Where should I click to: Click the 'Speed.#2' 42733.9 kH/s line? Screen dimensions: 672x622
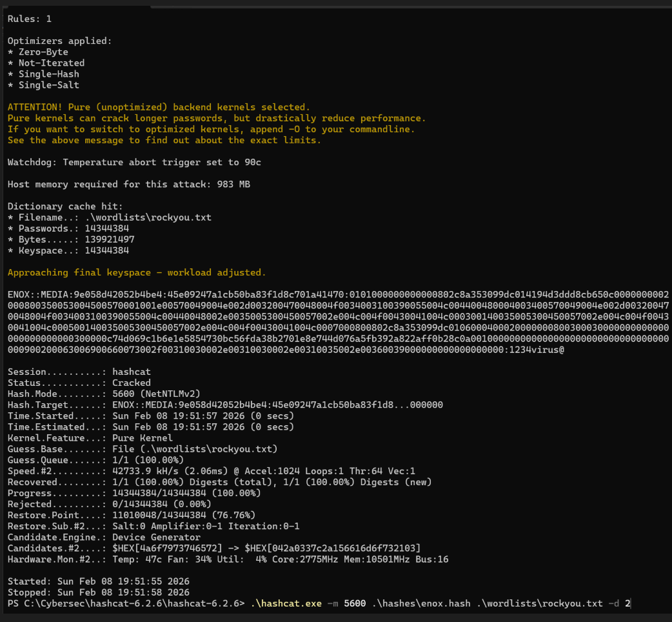coord(212,471)
